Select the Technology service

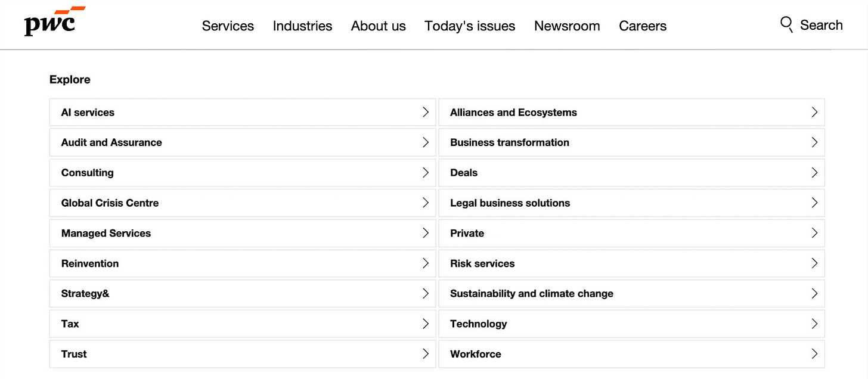631,324
